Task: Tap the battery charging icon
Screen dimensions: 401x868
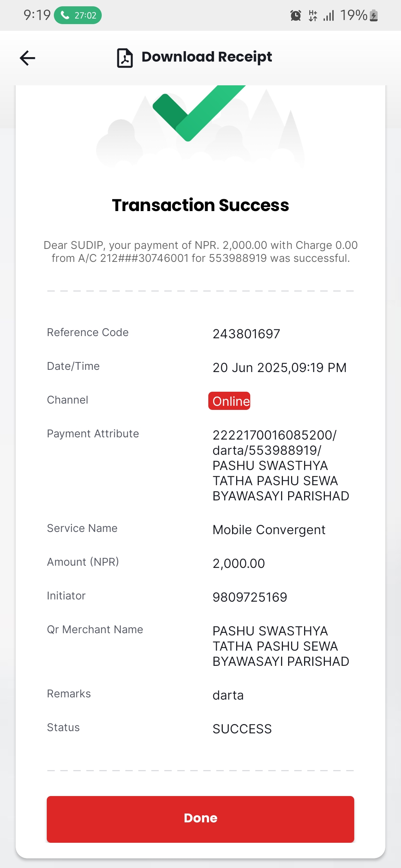Action: point(374,16)
